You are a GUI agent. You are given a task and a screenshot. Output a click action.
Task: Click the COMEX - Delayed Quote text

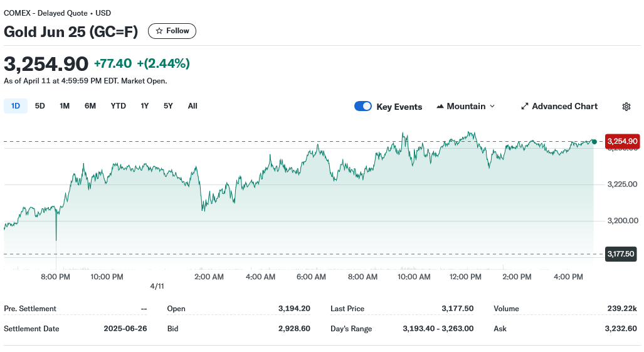click(x=46, y=13)
